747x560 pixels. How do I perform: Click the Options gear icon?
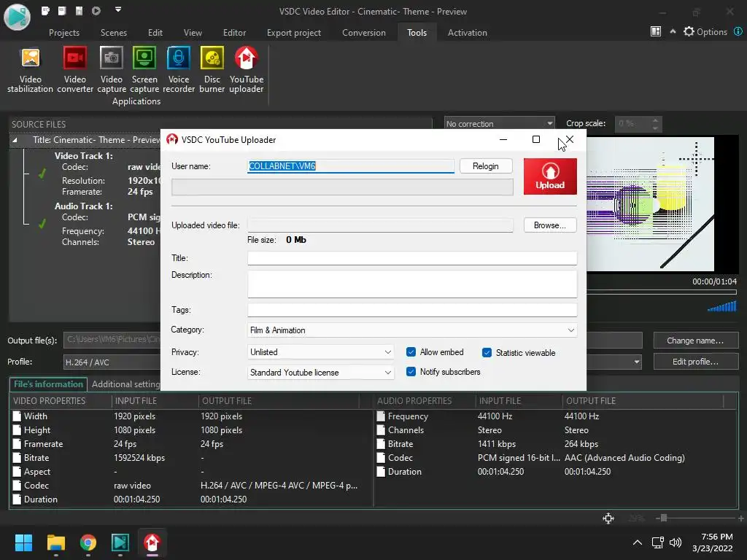coord(689,32)
